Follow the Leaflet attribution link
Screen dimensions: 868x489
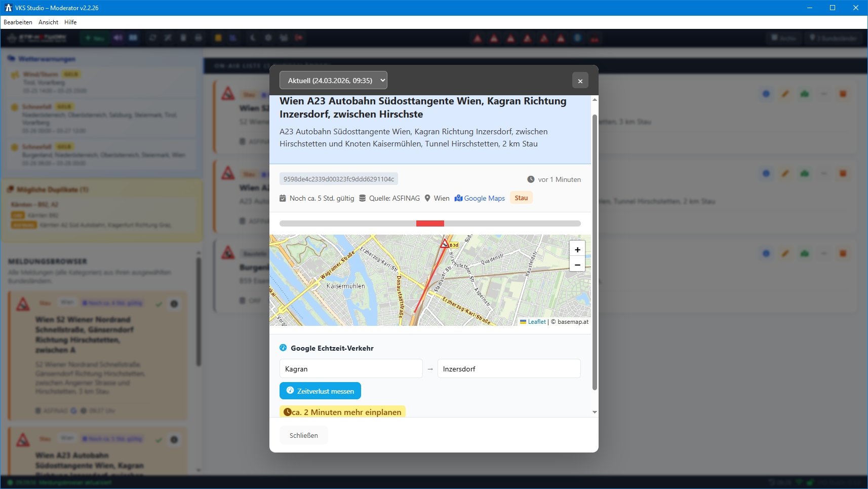536,322
